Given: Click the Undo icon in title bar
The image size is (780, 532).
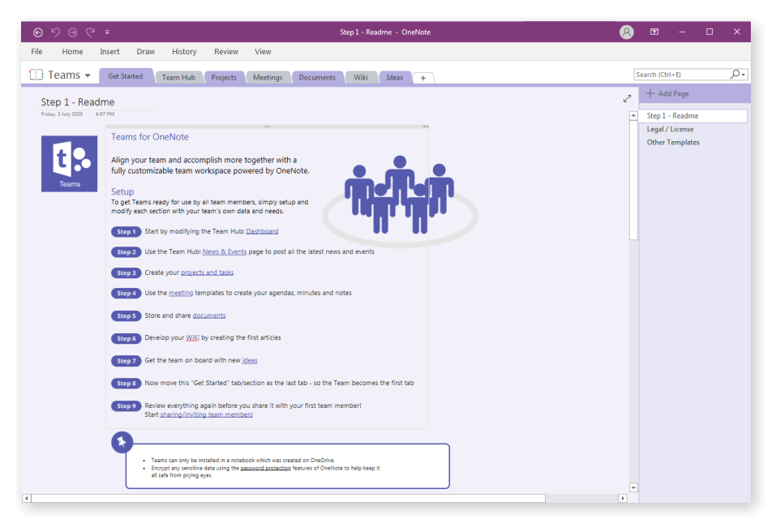Looking at the screenshot, I should click(x=55, y=32).
